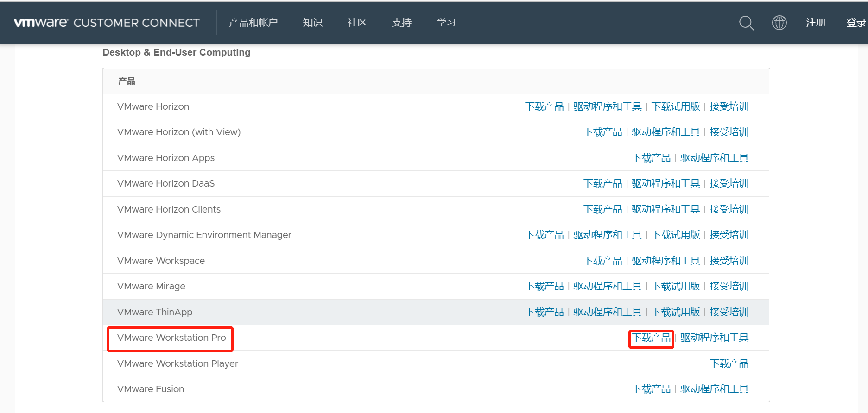The width and height of the screenshot is (868, 413).
Task: Click the 登录 link in header
Action: coord(856,23)
